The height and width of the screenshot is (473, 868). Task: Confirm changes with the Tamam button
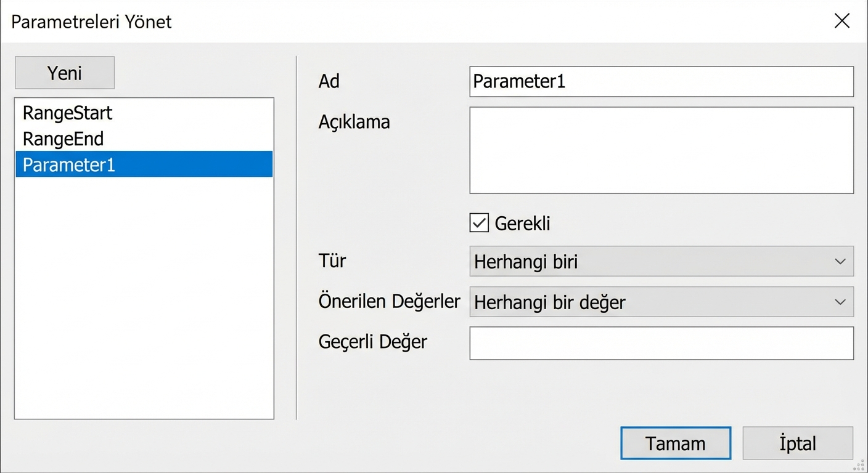coord(675,443)
